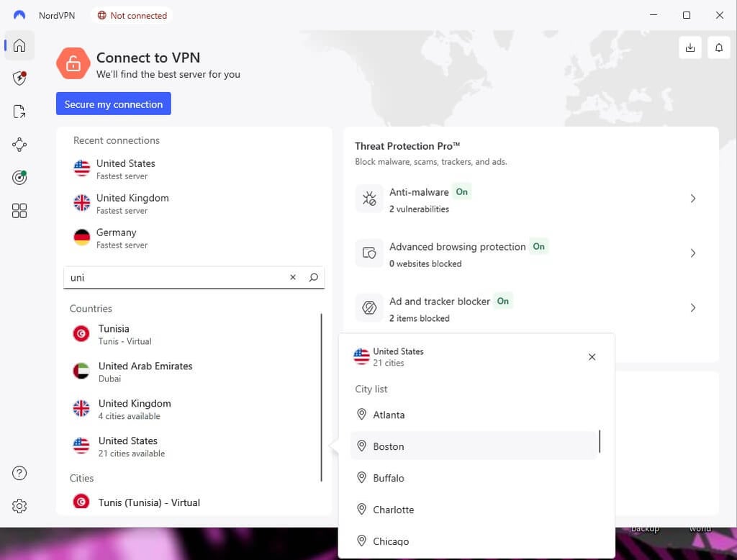Open the Home tab in sidebar

(x=19, y=45)
